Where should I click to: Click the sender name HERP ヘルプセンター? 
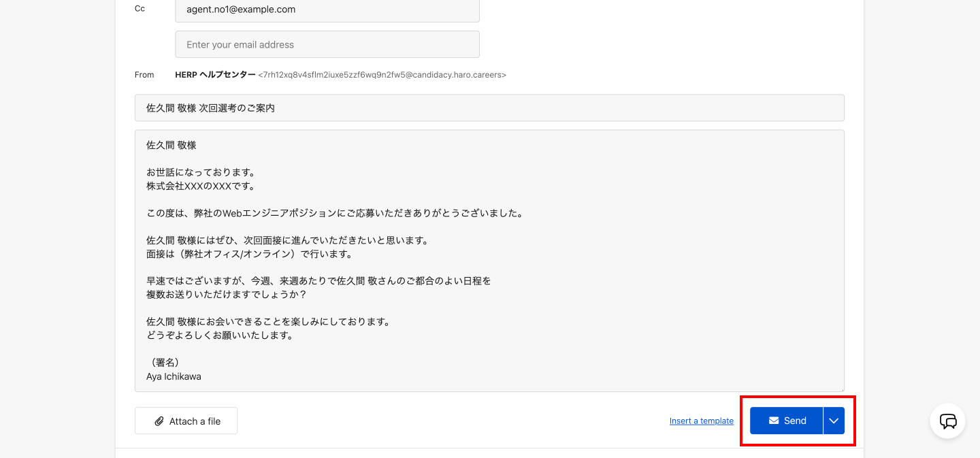click(x=215, y=75)
